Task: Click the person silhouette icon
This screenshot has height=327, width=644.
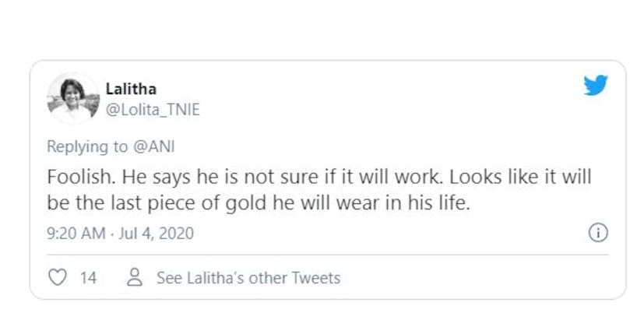Action: point(135,278)
